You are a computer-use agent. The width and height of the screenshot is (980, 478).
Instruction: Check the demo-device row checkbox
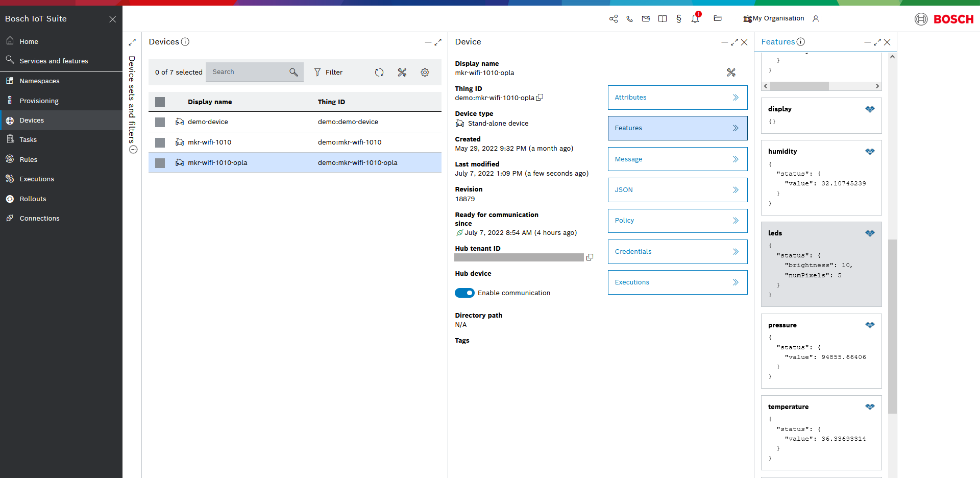[160, 122]
